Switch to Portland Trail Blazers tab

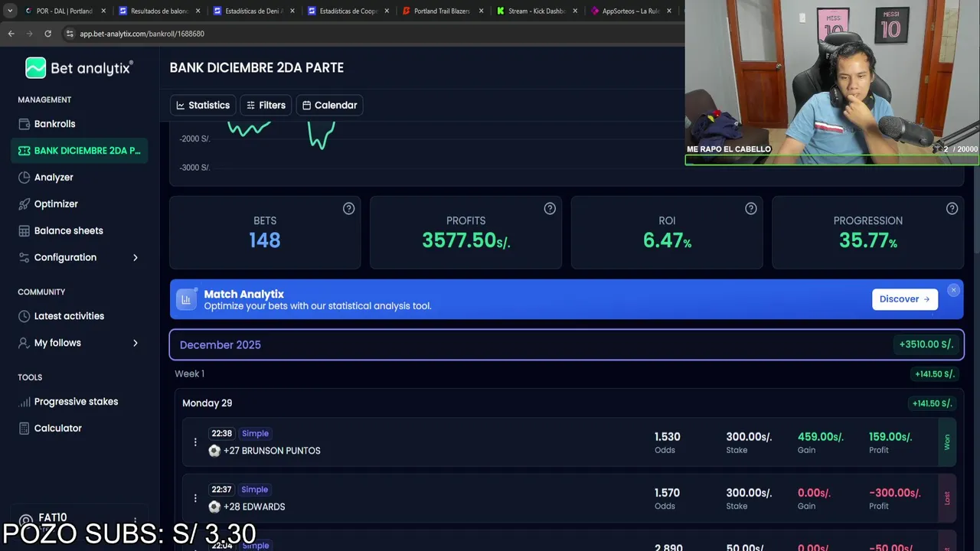pos(442,11)
